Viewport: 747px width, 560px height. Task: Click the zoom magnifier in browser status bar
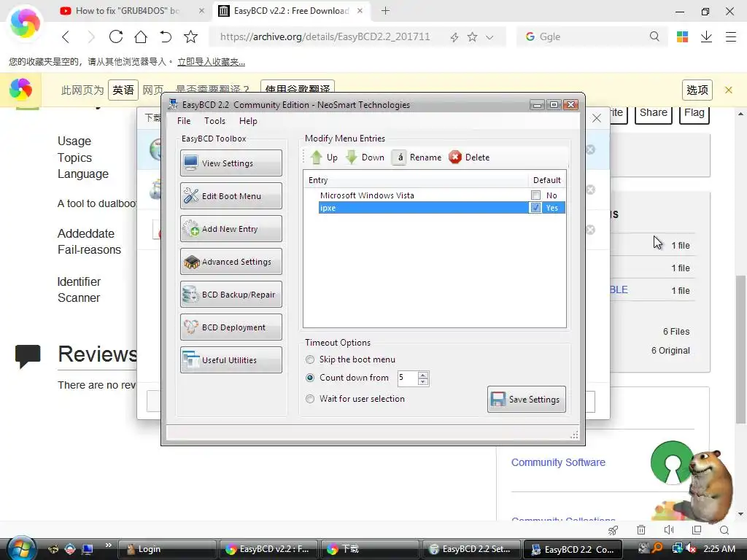724,530
